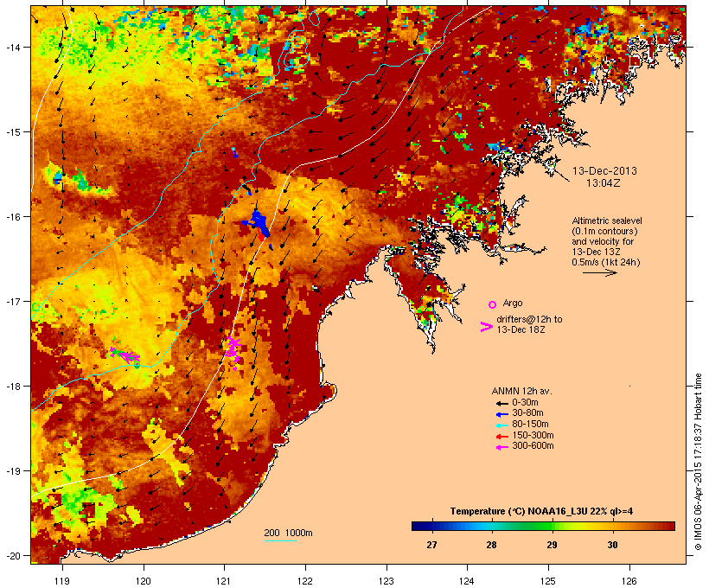Click the cyan 80-150m legend arrow
The width and height of the screenshot is (709, 588).
click(x=501, y=425)
